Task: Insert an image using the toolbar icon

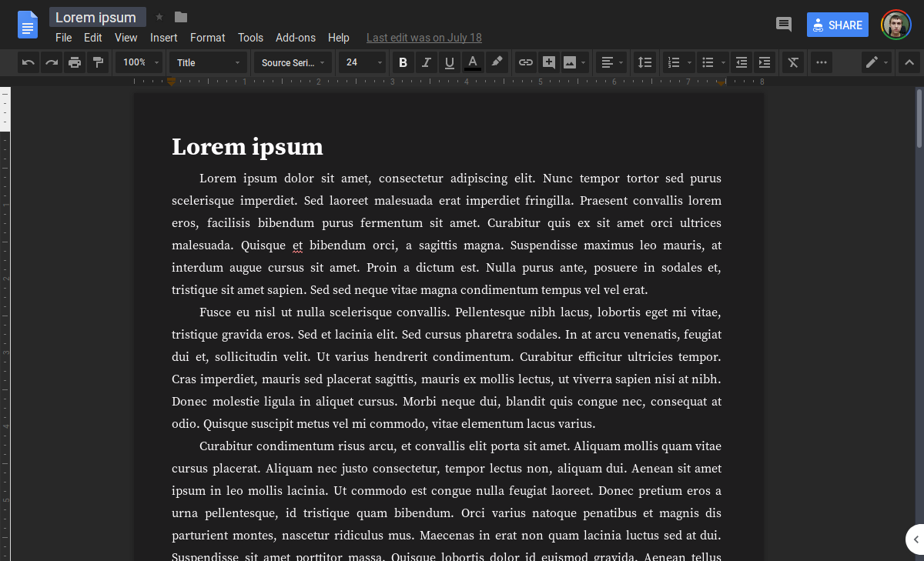Action: click(571, 62)
